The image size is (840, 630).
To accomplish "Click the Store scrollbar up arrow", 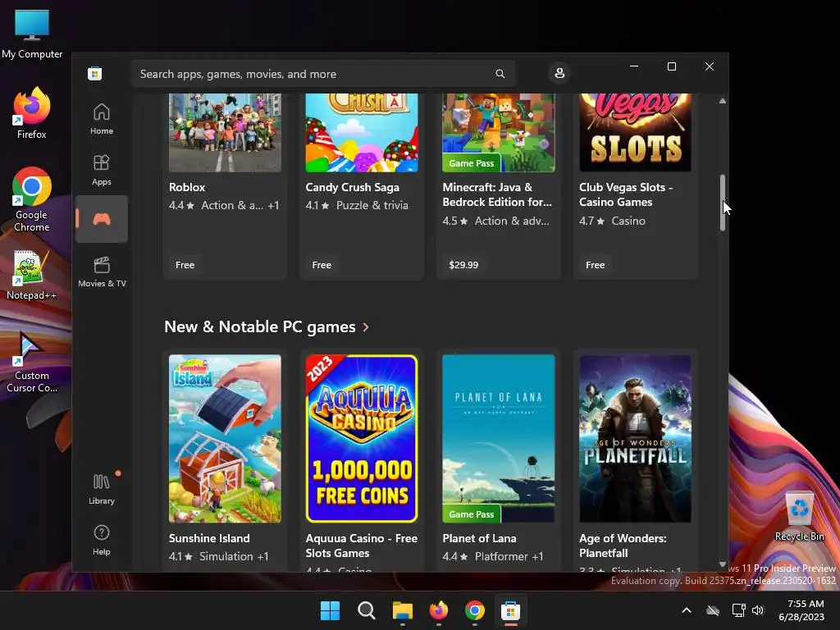I will pyautogui.click(x=722, y=101).
